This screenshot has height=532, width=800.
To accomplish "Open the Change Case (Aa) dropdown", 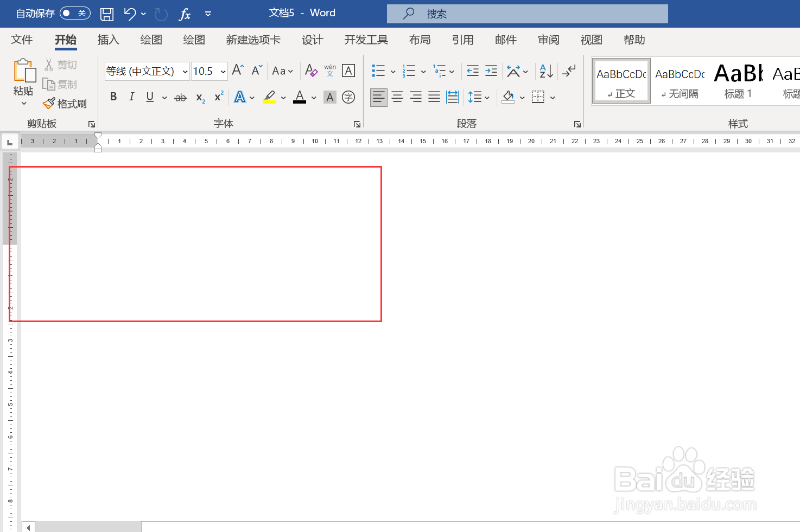I will pyautogui.click(x=283, y=70).
